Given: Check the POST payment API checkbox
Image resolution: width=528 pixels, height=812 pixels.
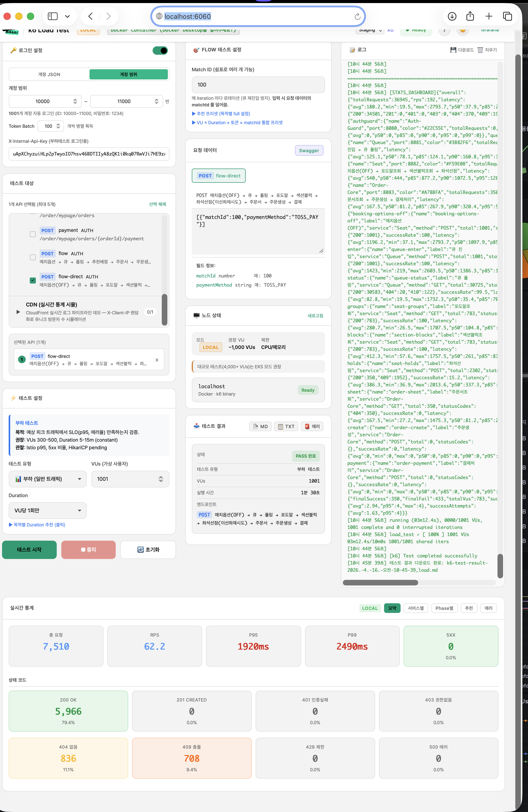Looking at the screenshot, I should click(x=33, y=234).
